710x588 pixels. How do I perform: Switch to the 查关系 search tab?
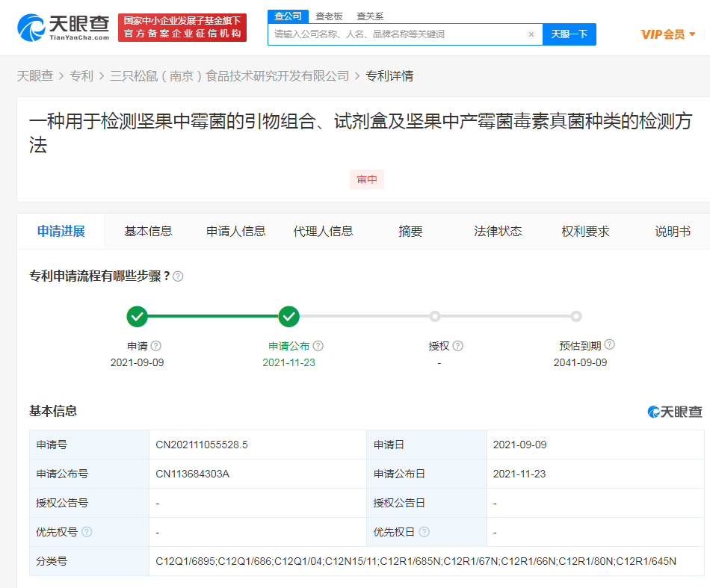(x=370, y=16)
